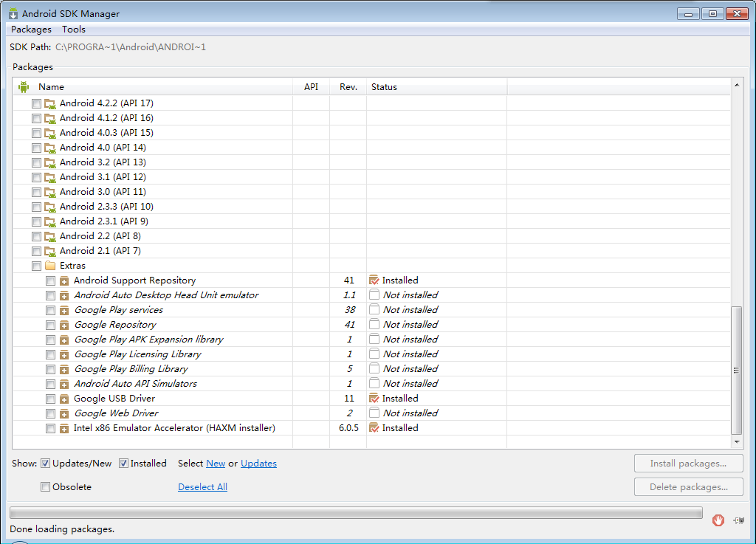The height and width of the screenshot is (544, 756).
Task: Click the SDK Path text C:\PROGRA~1\Android\ANDROI~1
Action: [x=131, y=47]
